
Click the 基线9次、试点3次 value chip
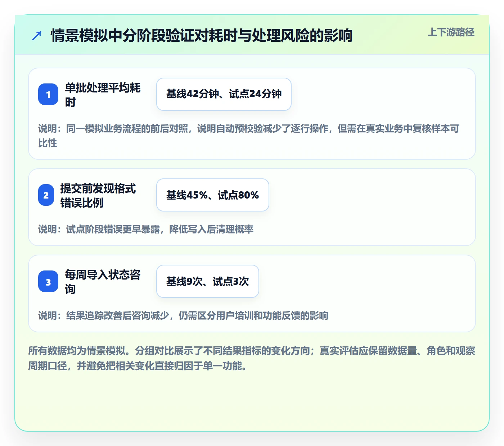pyautogui.click(x=208, y=281)
